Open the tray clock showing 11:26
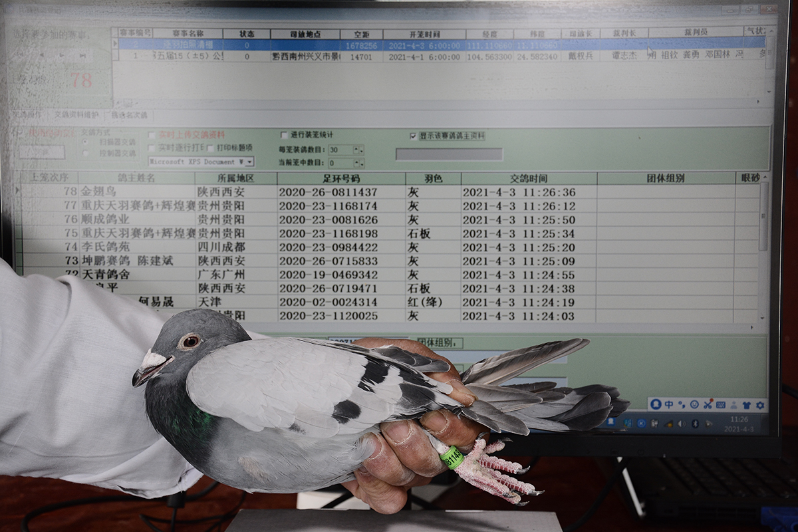The height and width of the screenshot is (532, 798). tap(739, 424)
